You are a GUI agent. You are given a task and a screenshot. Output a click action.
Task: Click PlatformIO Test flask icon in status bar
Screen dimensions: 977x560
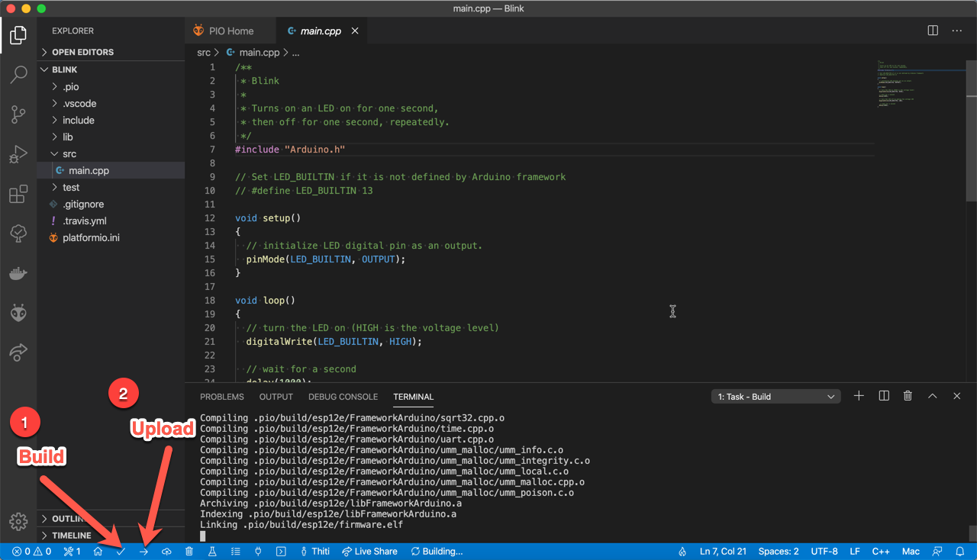pyautogui.click(x=213, y=551)
